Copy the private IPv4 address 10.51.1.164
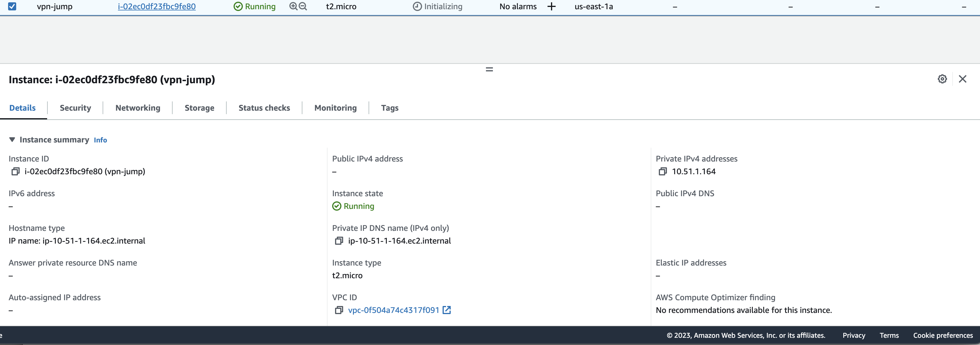Viewport: 980px width, 345px height. pos(662,172)
